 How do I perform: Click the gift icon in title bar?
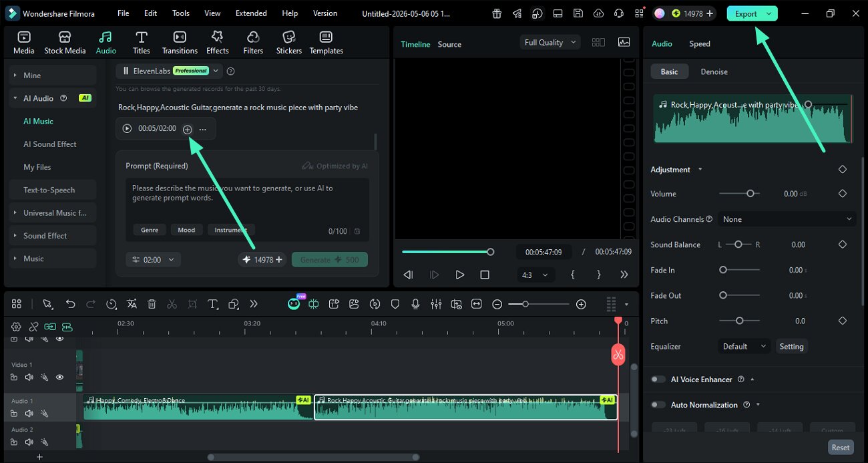[x=496, y=13]
